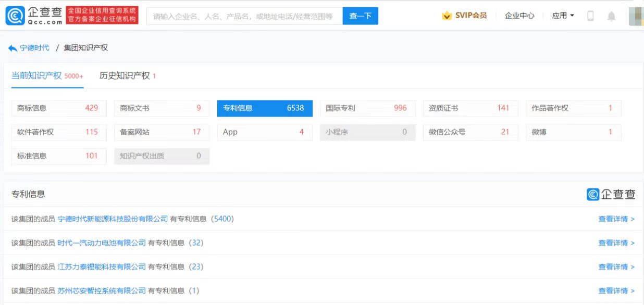Click 查看详情 for 江苏力泰锂能 row

click(616, 267)
